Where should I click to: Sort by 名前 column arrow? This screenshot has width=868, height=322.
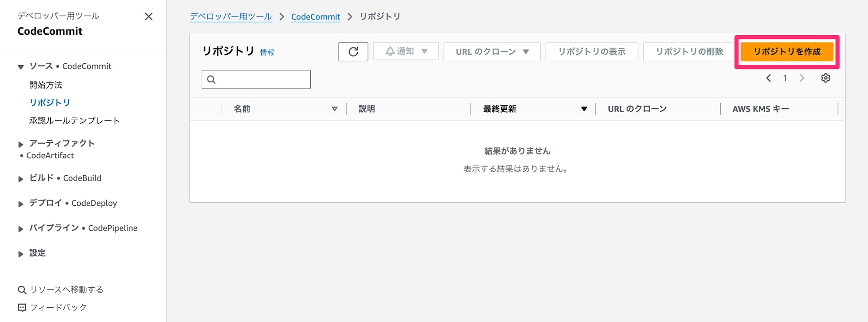[335, 109]
